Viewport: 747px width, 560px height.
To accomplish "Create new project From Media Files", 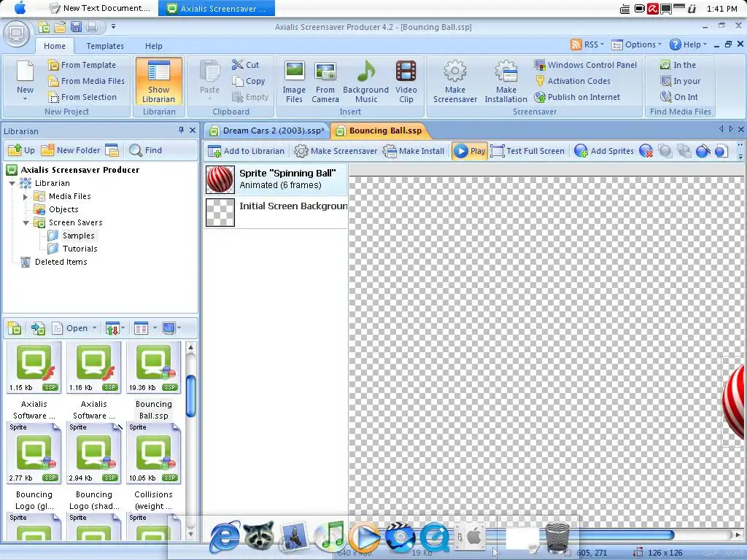I will (86, 81).
